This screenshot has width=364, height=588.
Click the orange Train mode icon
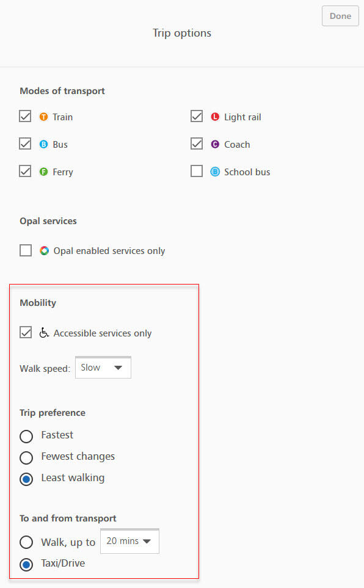pyautogui.click(x=43, y=117)
